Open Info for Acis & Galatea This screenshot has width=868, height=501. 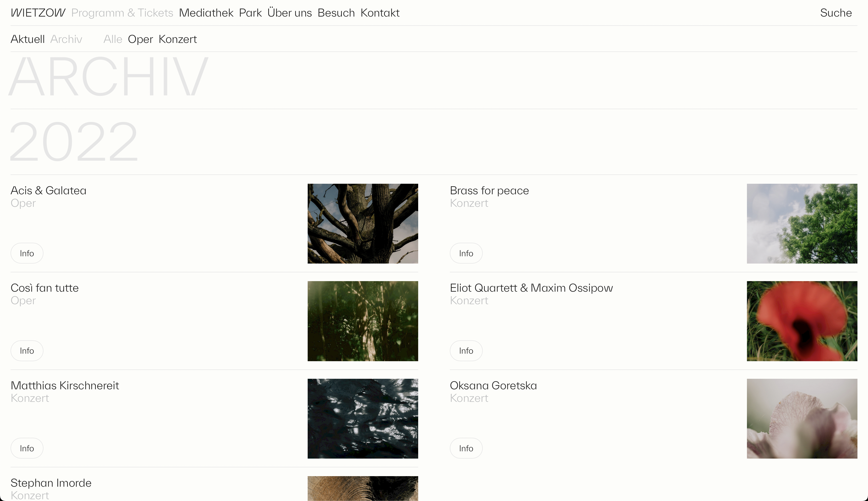pyautogui.click(x=27, y=253)
